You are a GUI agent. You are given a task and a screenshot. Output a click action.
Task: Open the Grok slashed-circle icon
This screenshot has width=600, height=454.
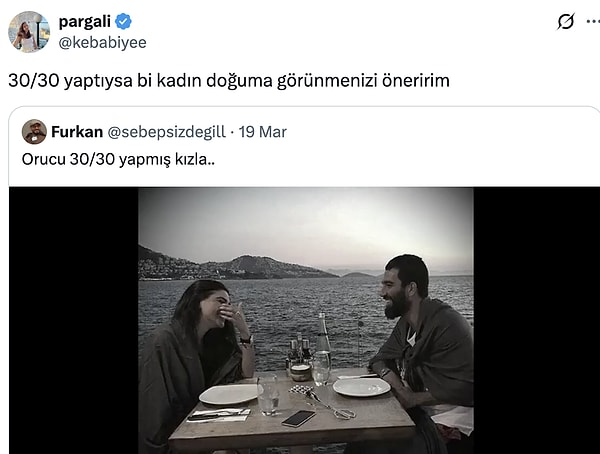pyautogui.click(x=566, y=21)
